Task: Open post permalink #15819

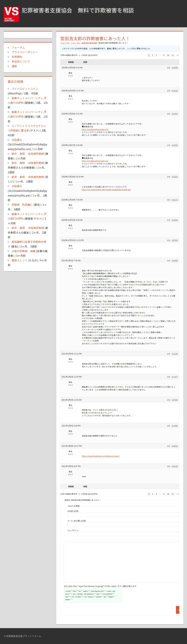Action: (175, 177)
